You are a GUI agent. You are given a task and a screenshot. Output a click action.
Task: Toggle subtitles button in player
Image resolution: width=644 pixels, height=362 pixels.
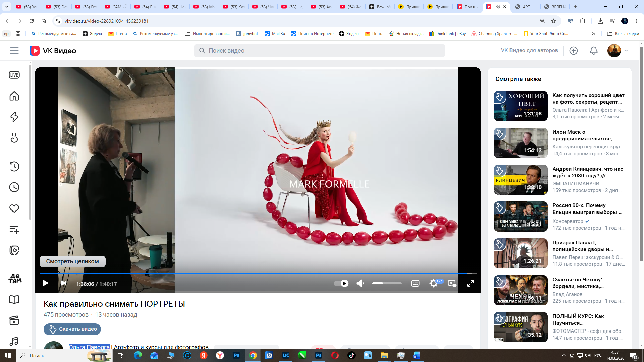tap(415, 284)
